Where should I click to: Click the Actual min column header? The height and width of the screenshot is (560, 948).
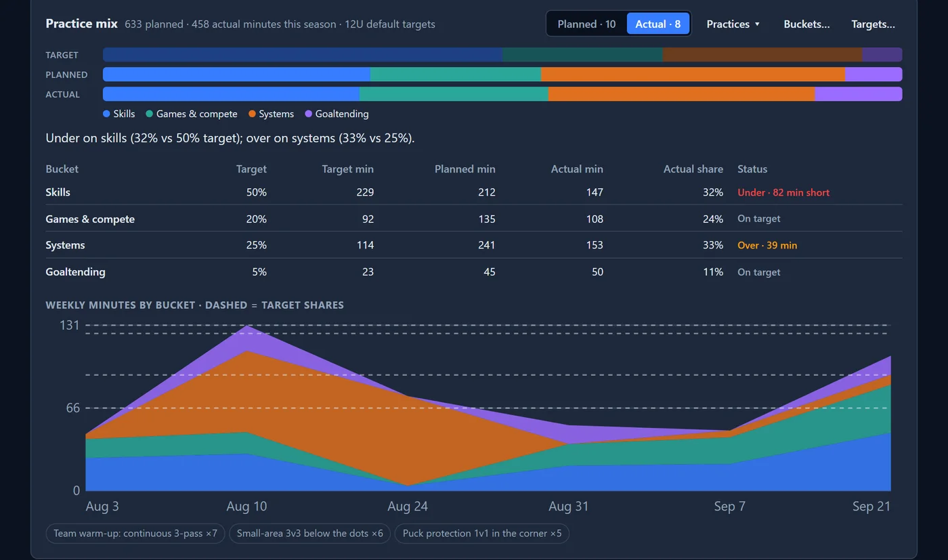coord(576,169)
